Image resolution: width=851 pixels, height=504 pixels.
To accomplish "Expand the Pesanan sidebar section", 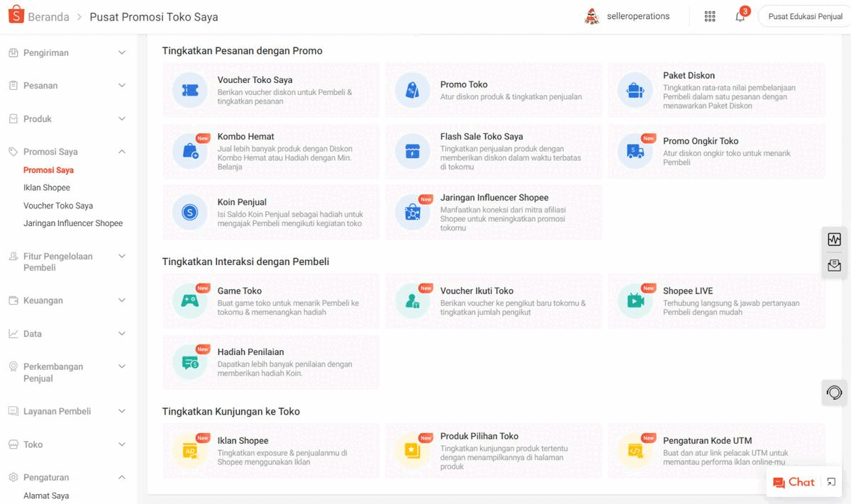I will click(121, 86).
